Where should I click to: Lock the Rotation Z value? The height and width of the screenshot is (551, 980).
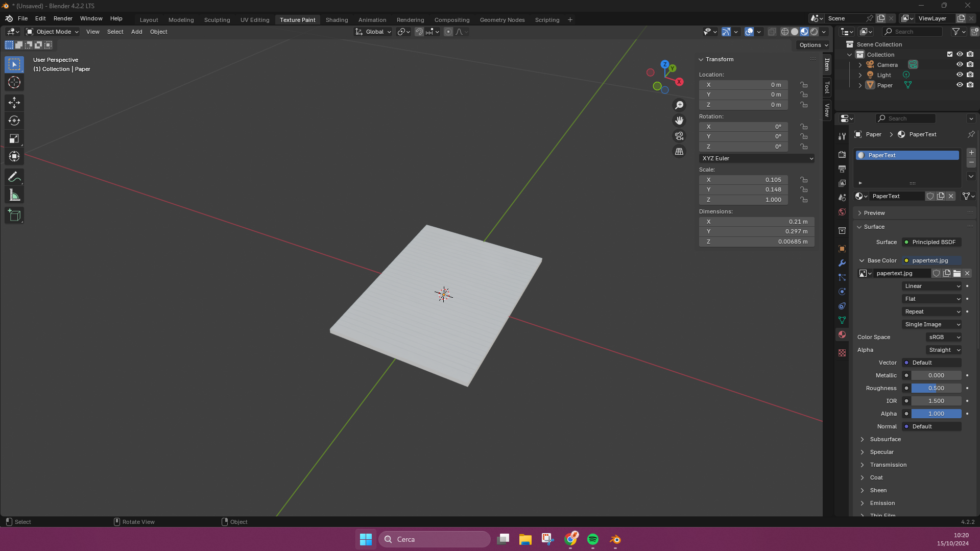[804, 147]
